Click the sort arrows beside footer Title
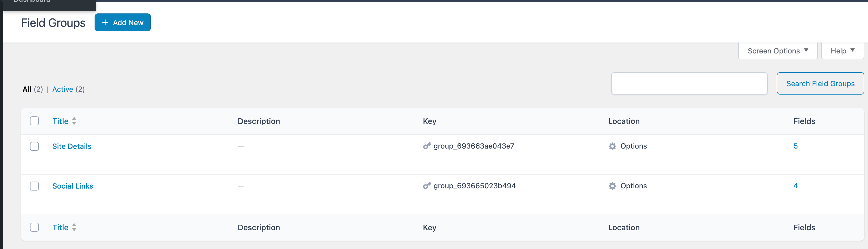The width and height of the screenshot is (868, 249). pyautogui.click(x=74, y=227)
